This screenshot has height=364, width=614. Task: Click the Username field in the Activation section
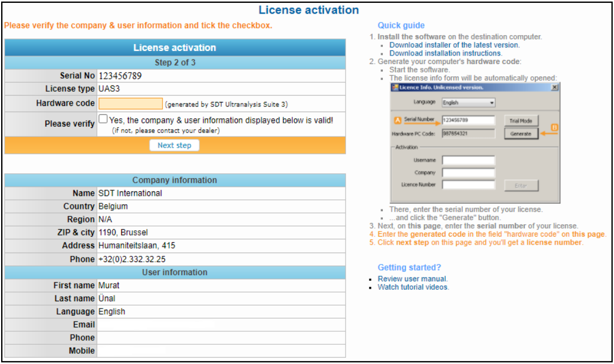[x=468, y=160]
